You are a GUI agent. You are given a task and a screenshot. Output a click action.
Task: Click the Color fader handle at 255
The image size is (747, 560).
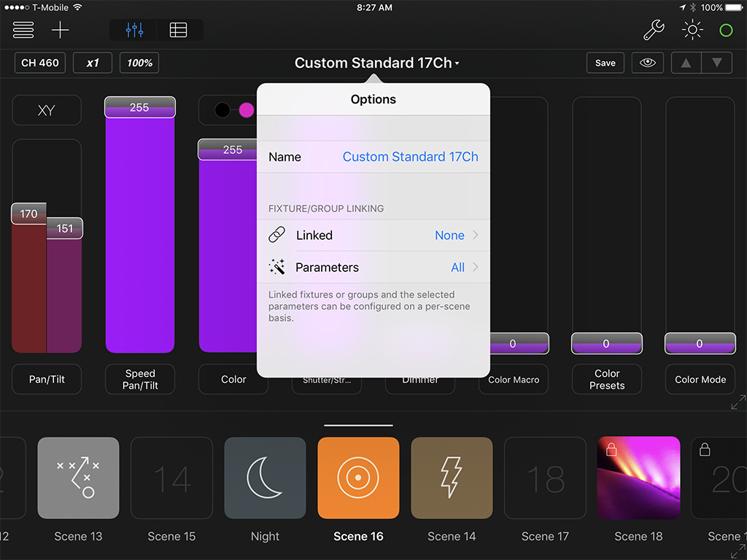pos(228,149)
